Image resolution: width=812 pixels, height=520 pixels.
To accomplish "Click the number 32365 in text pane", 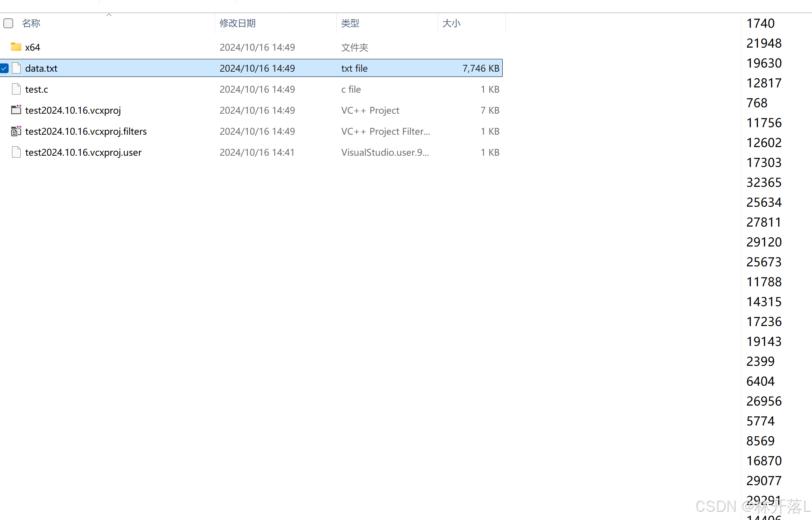I will 764,182.
